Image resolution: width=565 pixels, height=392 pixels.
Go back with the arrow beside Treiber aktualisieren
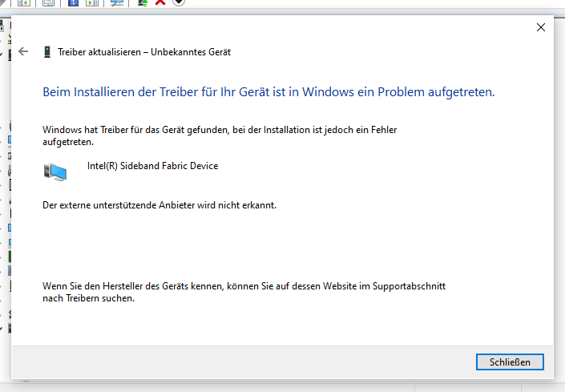[x=23, y=51]
